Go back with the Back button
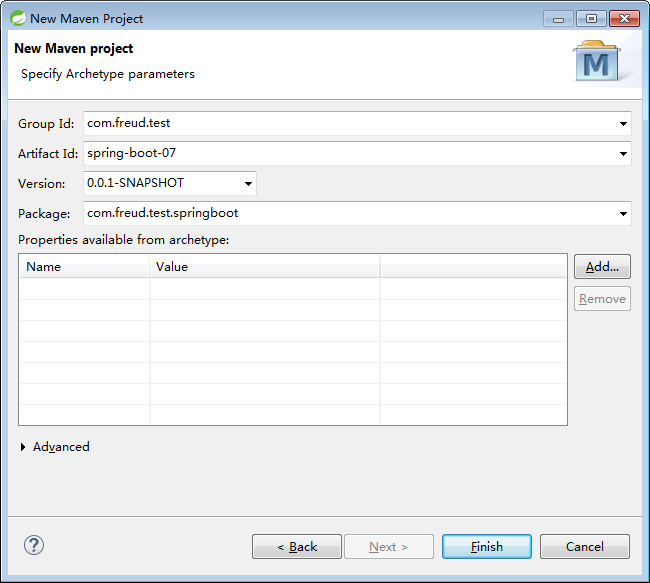 [x=297, y=547]
